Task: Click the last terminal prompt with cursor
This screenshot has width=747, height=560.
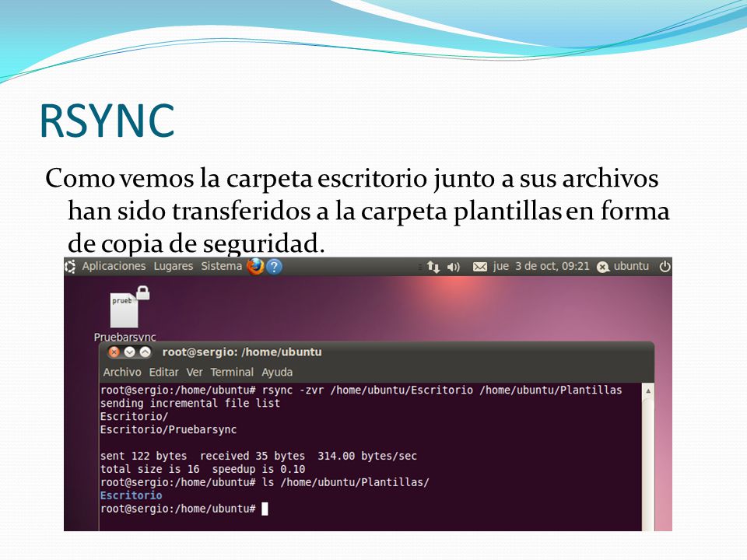Action: [184, 509]
